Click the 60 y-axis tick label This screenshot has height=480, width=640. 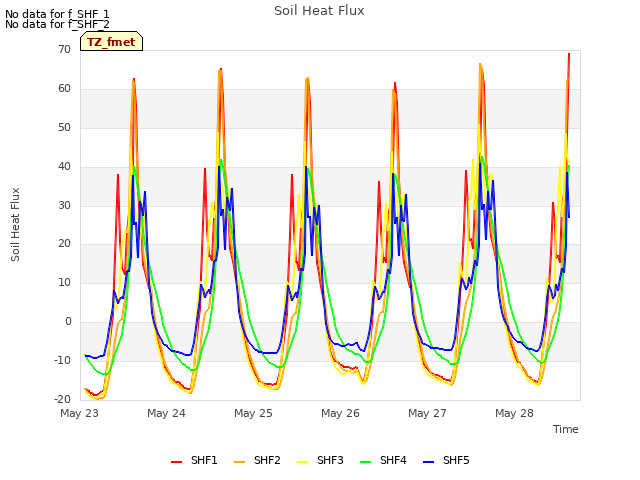(64, 89)
